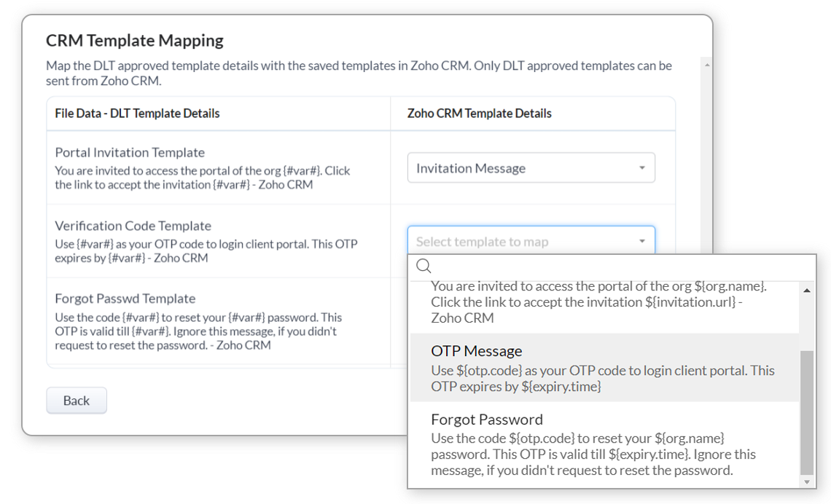Click the dropdown list scroll up arrow
The image size is (831, 504).
(x=807, y=290)
